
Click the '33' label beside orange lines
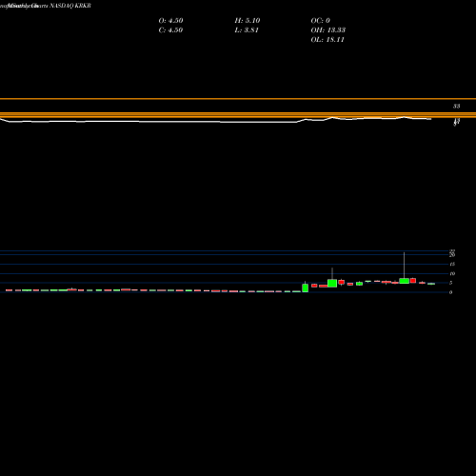[456, 107]
